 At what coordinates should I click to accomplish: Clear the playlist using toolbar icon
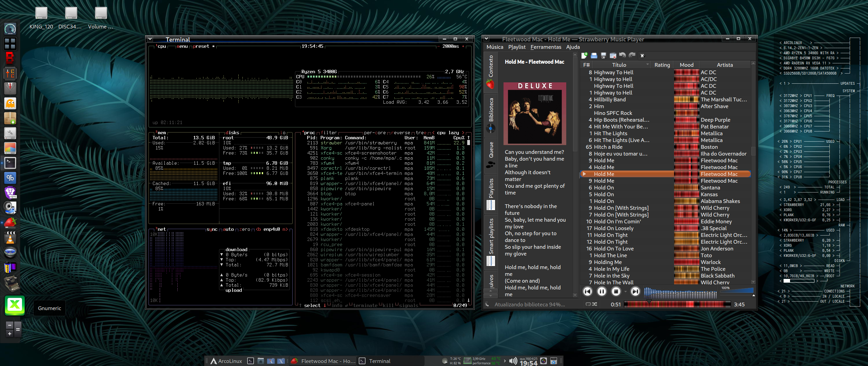click(x=613, y=56)
